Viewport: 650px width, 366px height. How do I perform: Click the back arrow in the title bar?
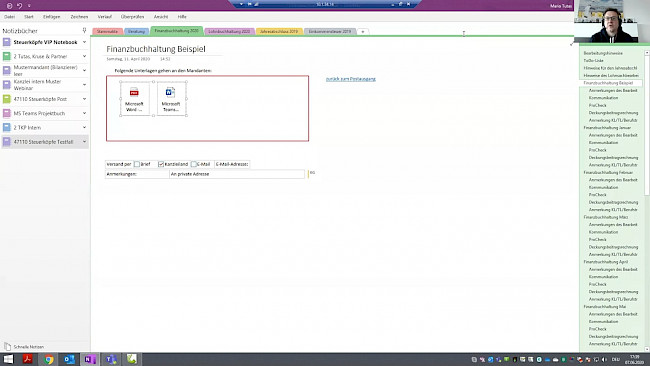point(10,6)
